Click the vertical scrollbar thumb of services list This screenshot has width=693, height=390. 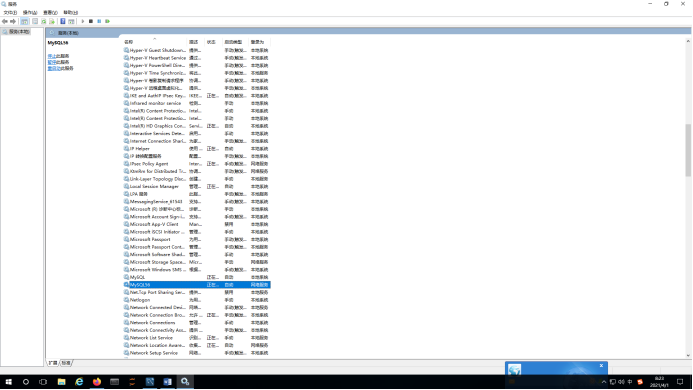688,150
